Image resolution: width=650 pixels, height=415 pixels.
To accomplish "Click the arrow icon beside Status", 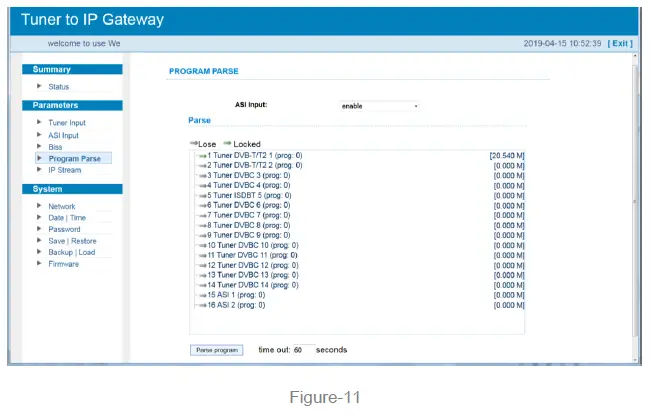I will pyautogui.click(x=39, y=86).
